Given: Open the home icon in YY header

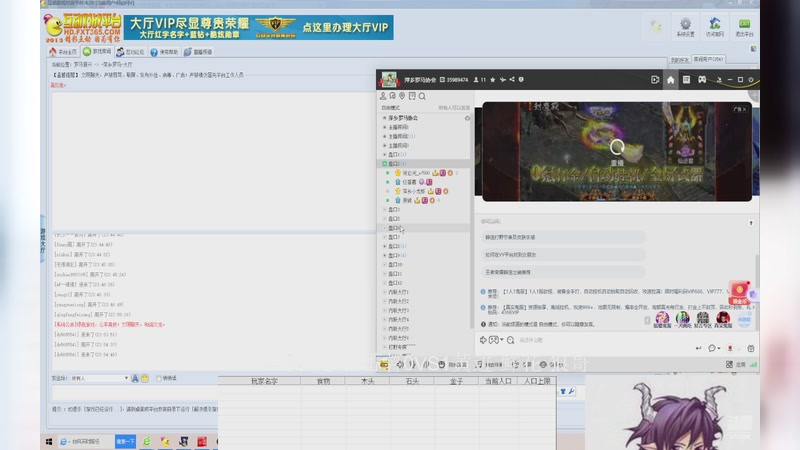Looking at the screenshot, I should (x=670, y=80).
